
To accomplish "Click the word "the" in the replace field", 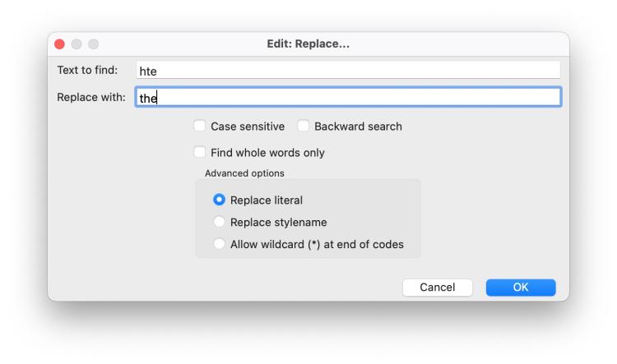I will click(148, 99).
